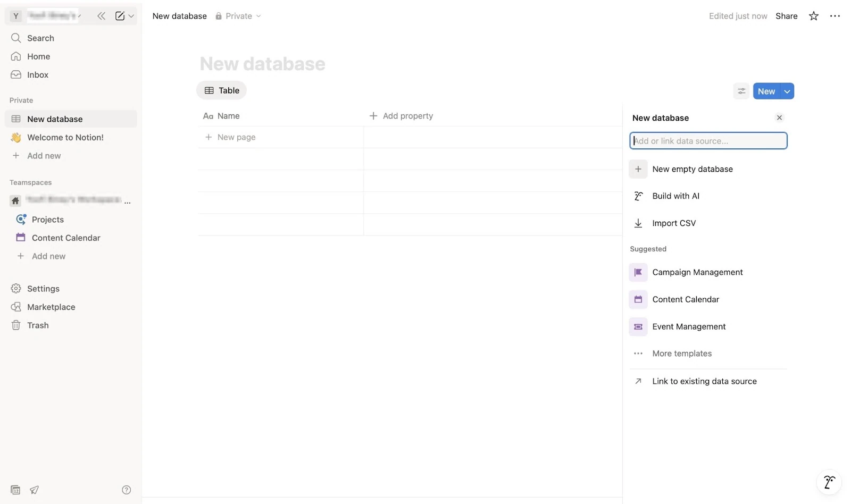Open teamspace more options ellipsis

pos(128,201)
